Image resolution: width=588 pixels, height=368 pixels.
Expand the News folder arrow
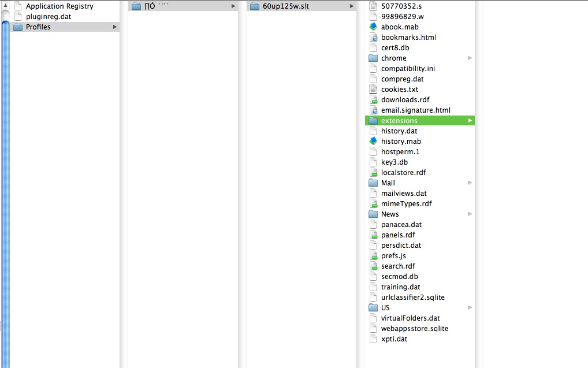[x=470, y=214]
